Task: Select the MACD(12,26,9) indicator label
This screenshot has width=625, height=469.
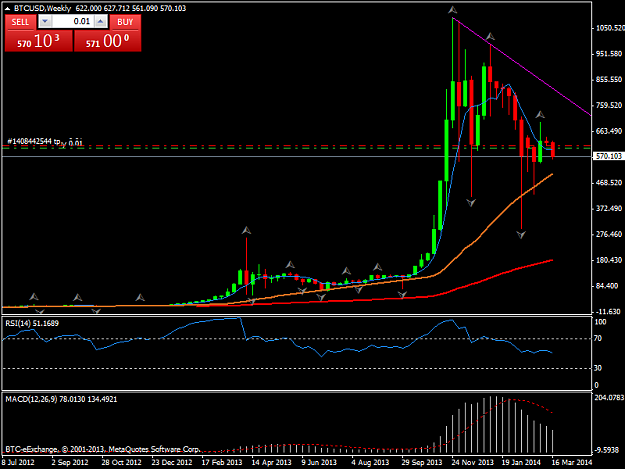Action: 61,399
